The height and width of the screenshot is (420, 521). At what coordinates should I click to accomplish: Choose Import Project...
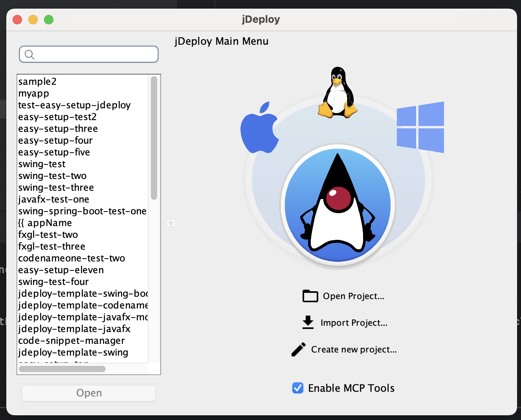point(345,323)
